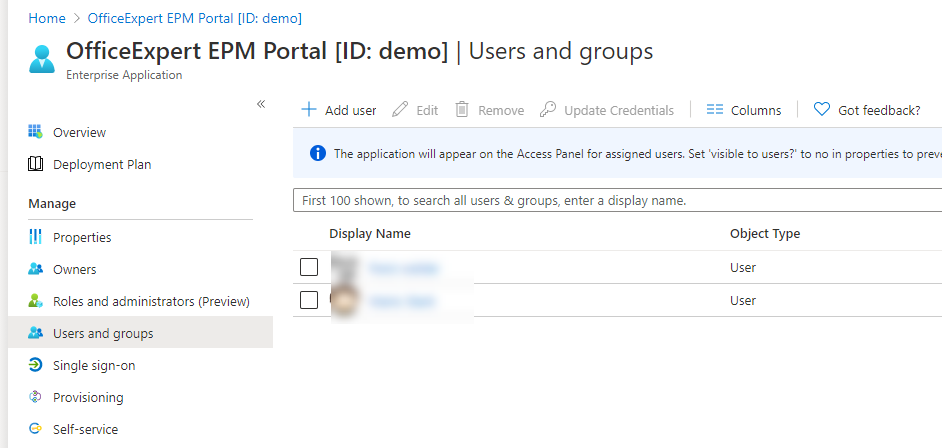The height and width of the screenshot is (448, 942).
Task: Click the Got feedback? button
Action: tap(867, 110)
